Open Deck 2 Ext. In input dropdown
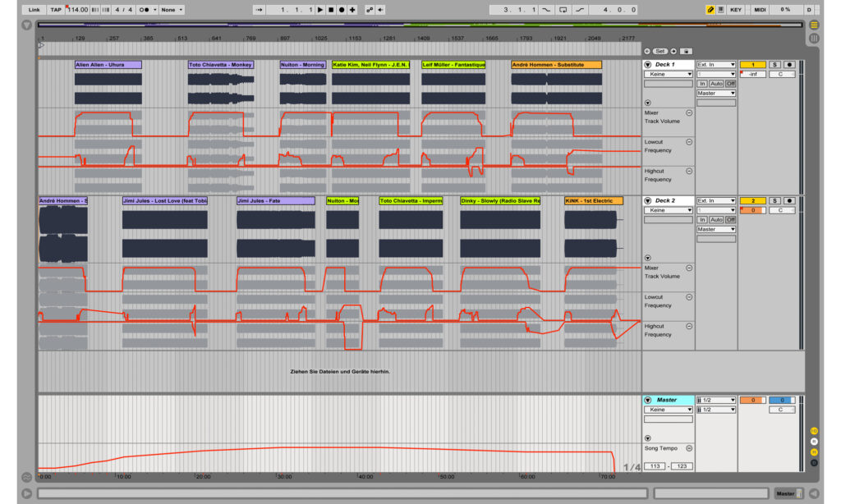Viewport: 841px width, 504px height. point(716,200)
